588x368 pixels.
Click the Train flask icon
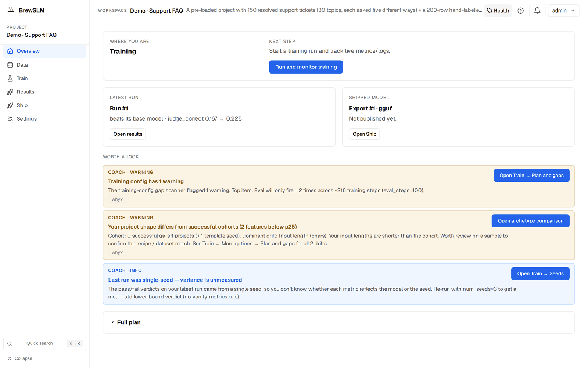(10, 78)
